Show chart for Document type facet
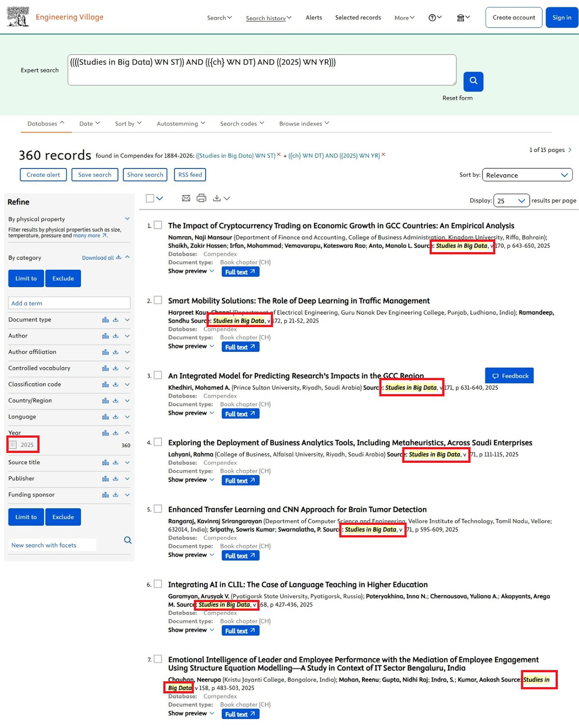The width and height of the screenshot is (579, 728). tap(105, 320)
